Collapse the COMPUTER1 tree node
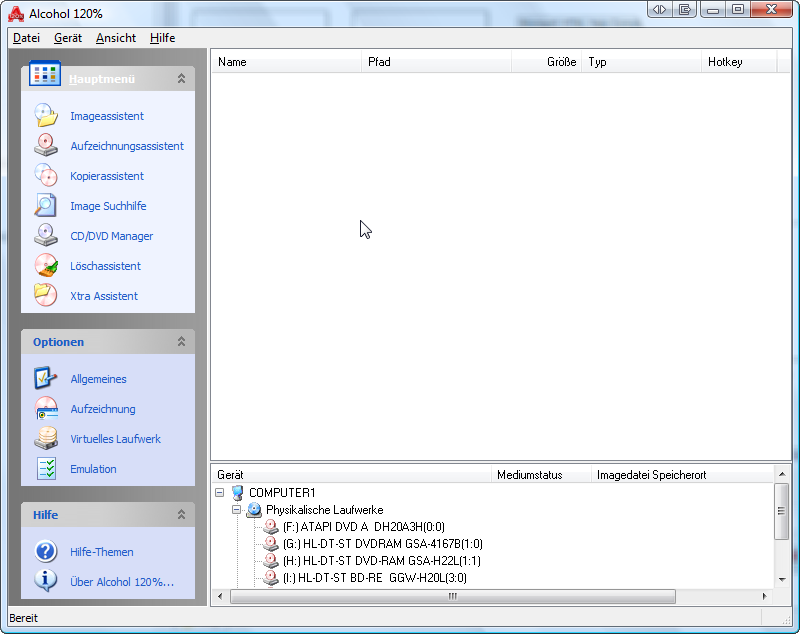The image size is (800, 634). 219,493
